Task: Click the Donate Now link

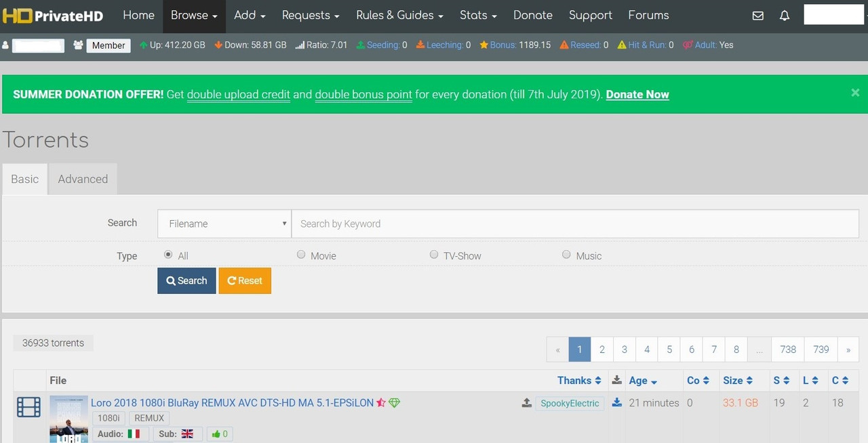Action: [x=637, y=95]
